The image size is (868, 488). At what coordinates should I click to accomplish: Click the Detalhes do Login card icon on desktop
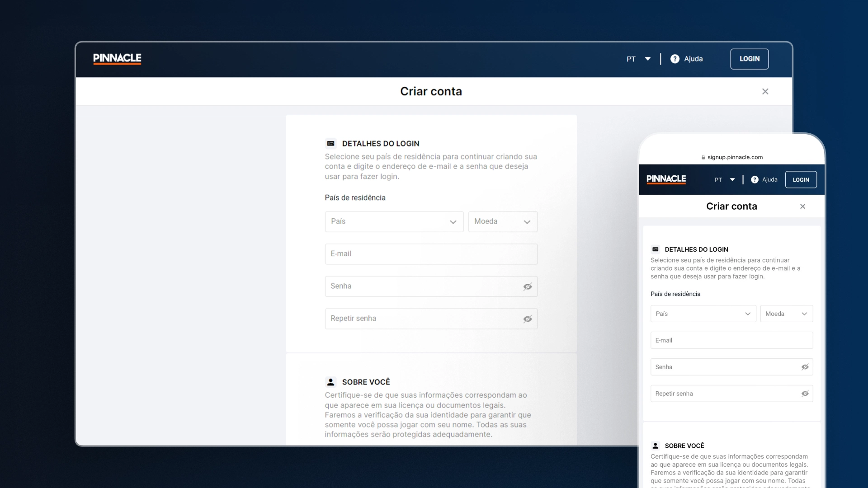330,144
